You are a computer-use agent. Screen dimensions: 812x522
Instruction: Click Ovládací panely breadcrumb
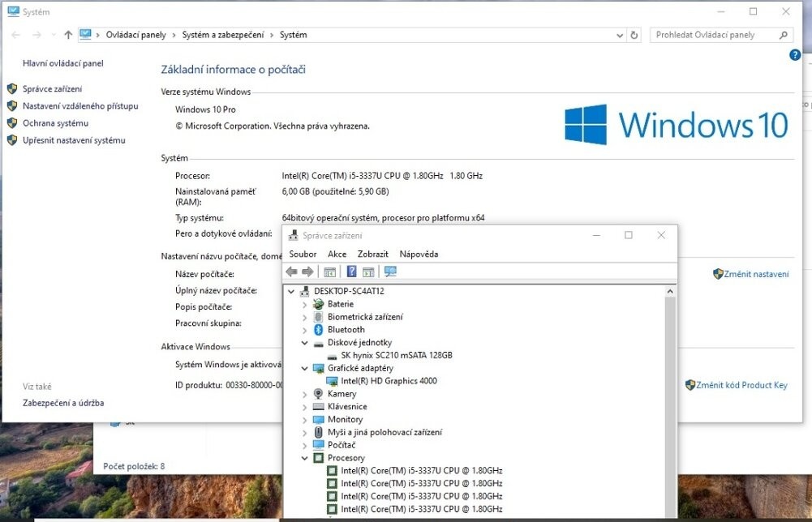pyautogui.click(x=135, y=35)
